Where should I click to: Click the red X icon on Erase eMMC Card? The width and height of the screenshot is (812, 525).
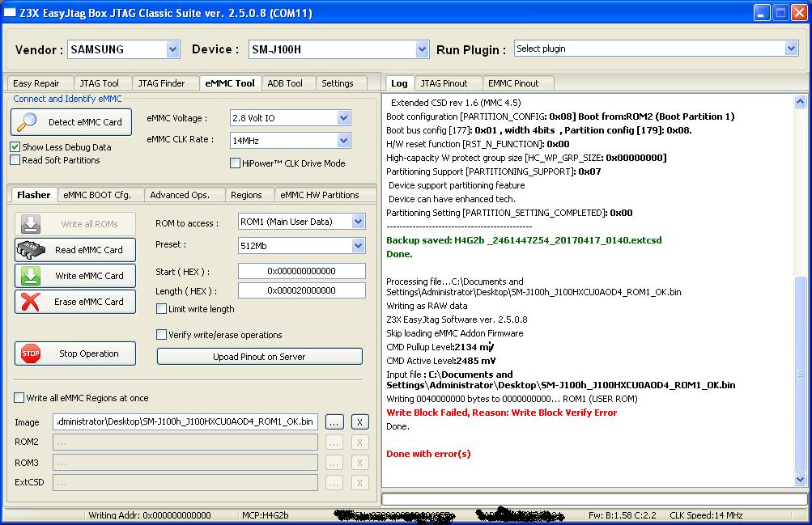tap(31, 302)
